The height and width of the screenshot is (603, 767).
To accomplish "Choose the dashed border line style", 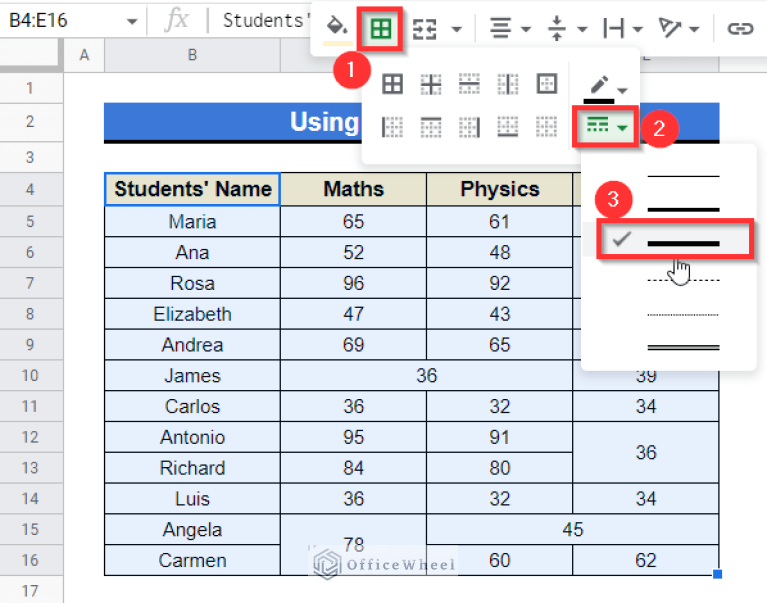I will pos(683,279).
